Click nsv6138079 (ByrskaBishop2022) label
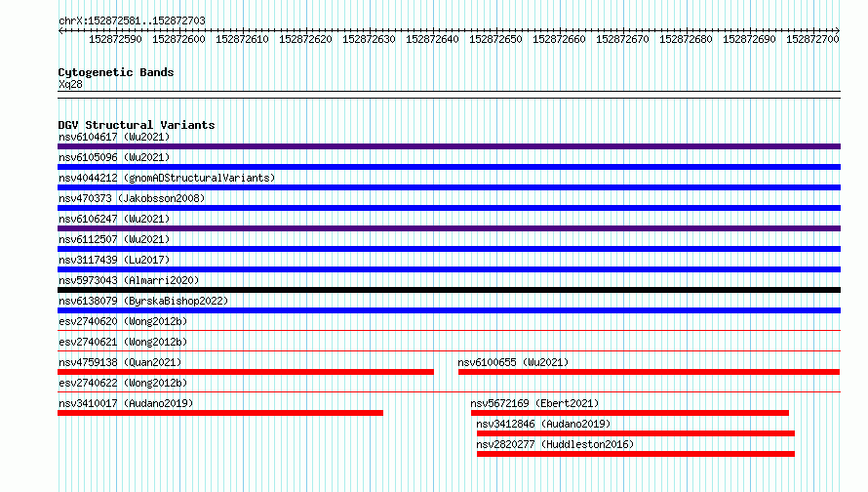 click(x=143, y=301)
